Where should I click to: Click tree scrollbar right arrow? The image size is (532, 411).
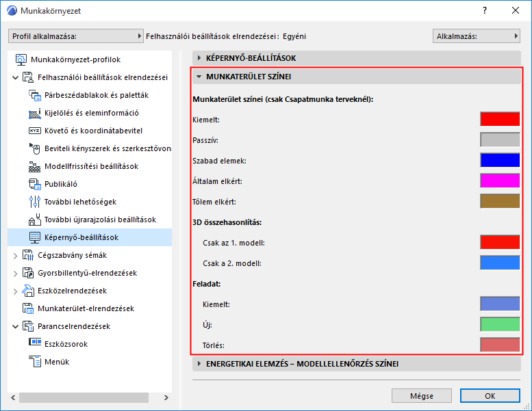pos(166,397)
